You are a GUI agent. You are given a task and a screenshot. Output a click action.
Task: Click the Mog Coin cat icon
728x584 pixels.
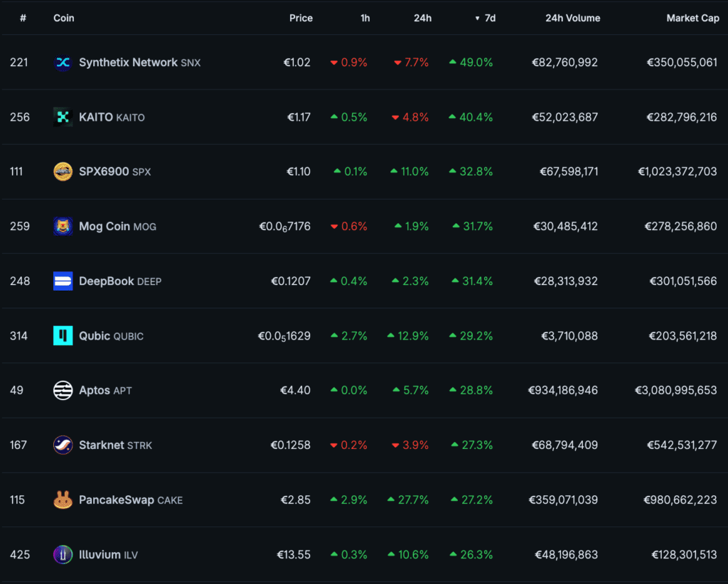click(x=63, y=227)
